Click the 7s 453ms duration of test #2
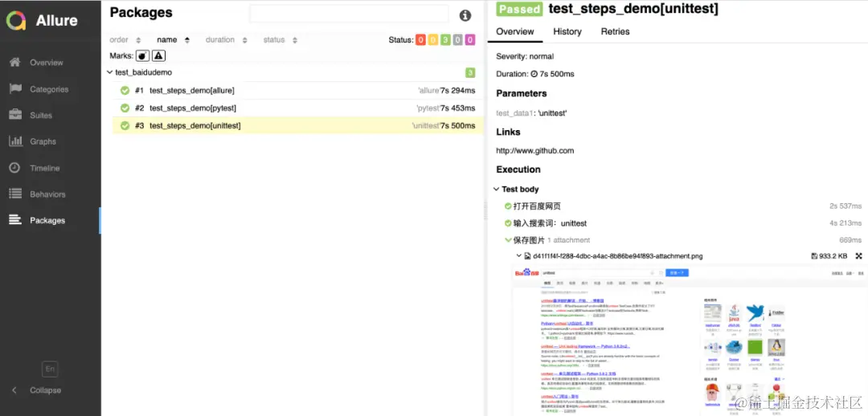The width and height of the screenshot is (868, 416). 458,108
